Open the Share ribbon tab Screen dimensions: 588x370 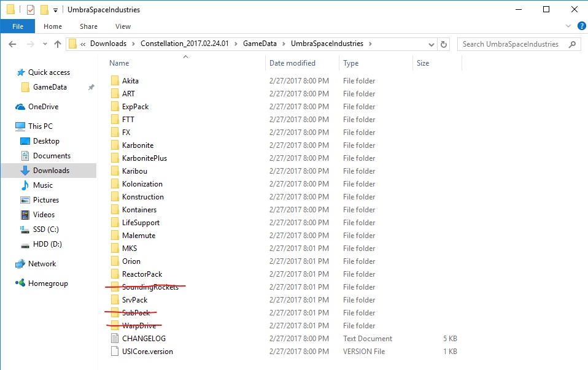pyautogui.click(x=88, y=26)
